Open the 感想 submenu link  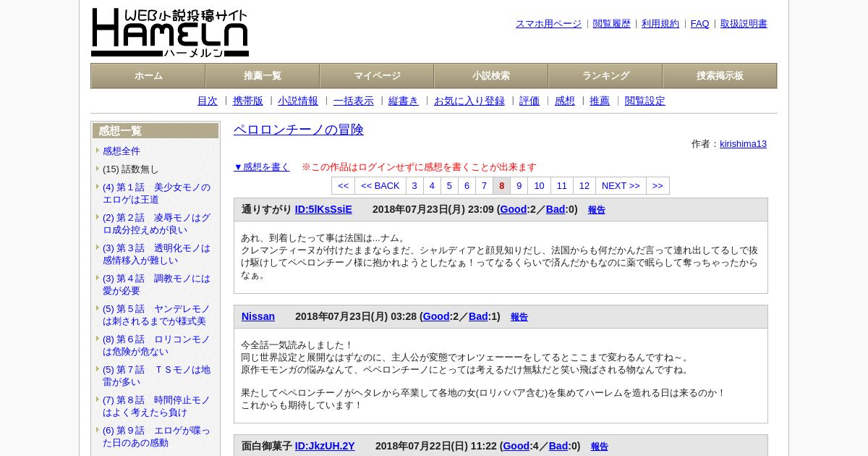tap(565, 101)
